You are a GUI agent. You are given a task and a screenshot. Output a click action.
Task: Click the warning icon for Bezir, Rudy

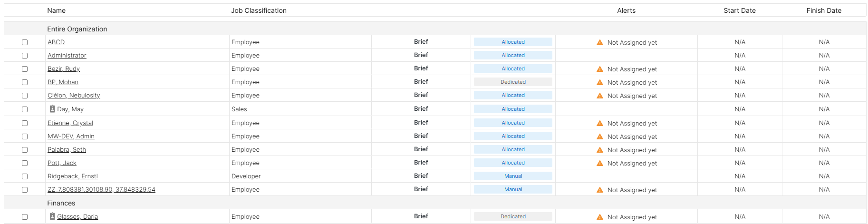click(x=600, y=69)
